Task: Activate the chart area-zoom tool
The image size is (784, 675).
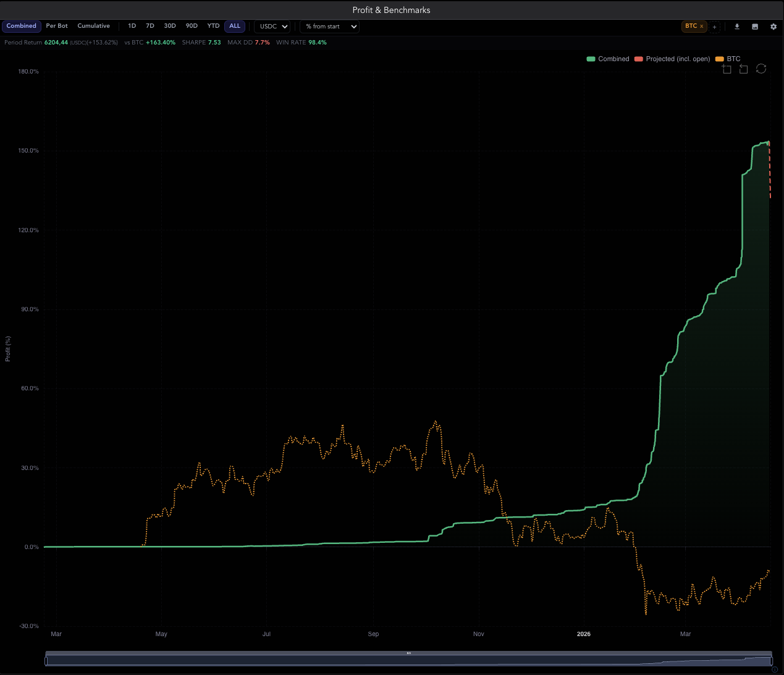Action: pos(727,69)
